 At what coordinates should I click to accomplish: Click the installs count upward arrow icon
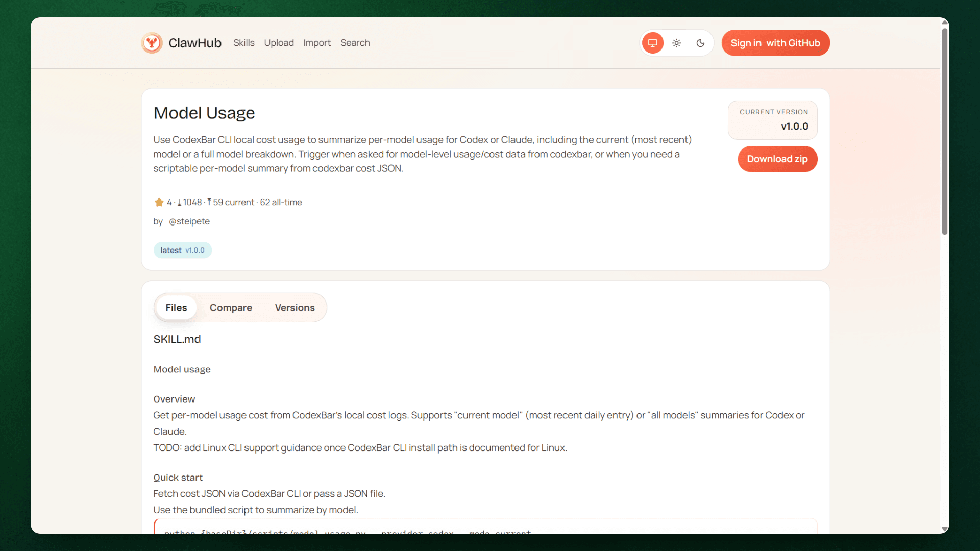(x=209, y=202)
